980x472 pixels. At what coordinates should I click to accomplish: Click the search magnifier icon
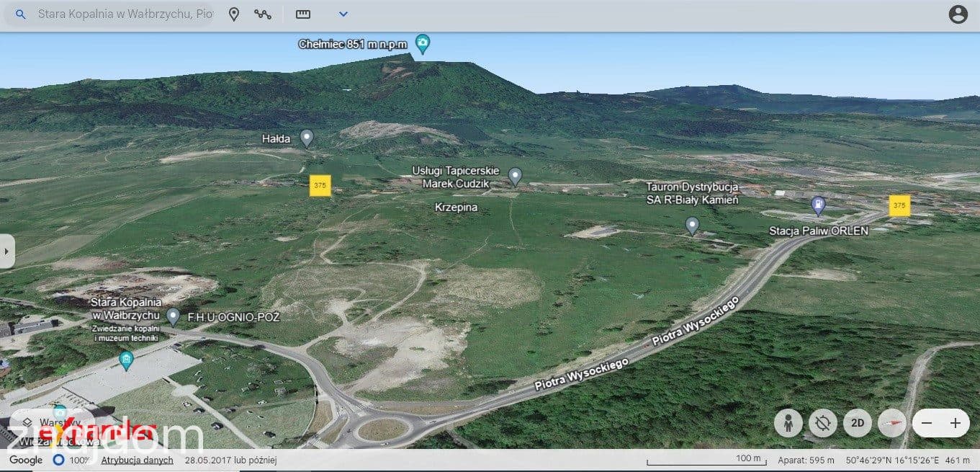click(21, 14)
